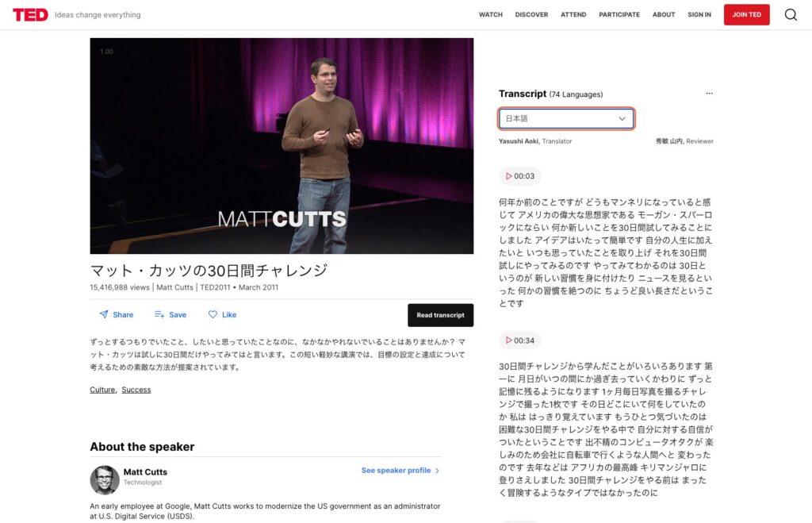Click SIGN IN in the header
812x523 pixels.
pos(699,14)
